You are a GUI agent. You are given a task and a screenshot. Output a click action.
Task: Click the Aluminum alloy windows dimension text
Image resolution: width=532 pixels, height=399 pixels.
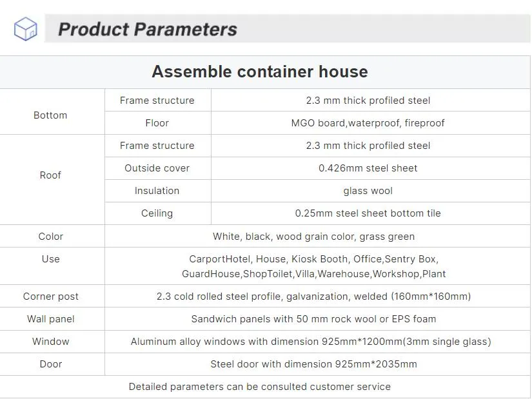311,342
